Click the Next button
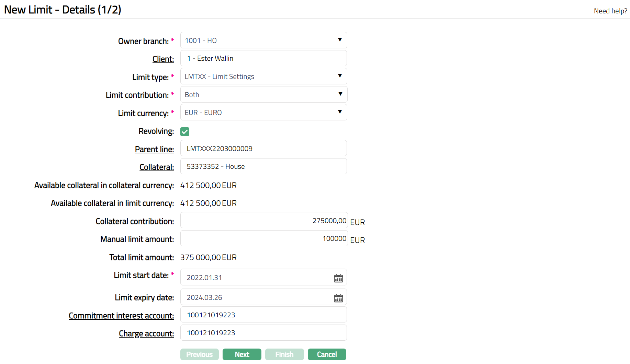Screen dimensions: 630x364 (242, 354)
